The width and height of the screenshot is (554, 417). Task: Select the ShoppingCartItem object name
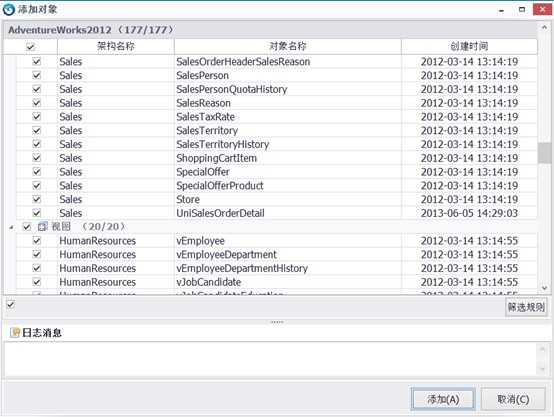217,158
